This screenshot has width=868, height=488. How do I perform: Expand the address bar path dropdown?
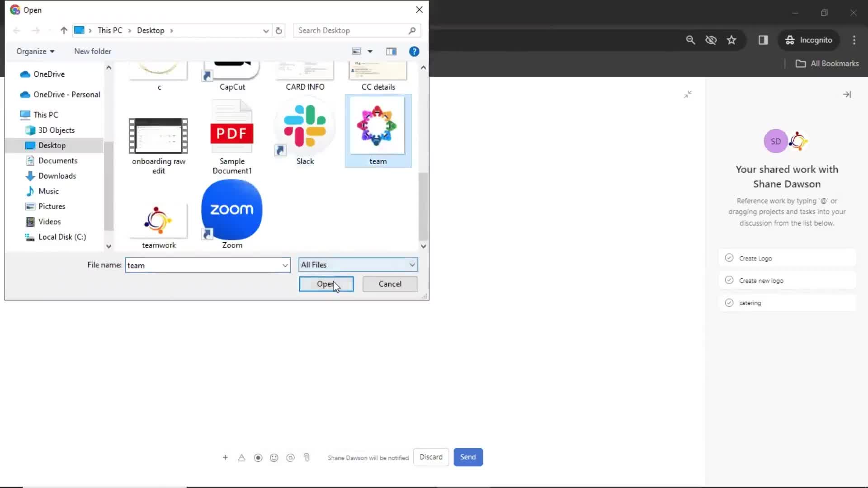point(266,30)
